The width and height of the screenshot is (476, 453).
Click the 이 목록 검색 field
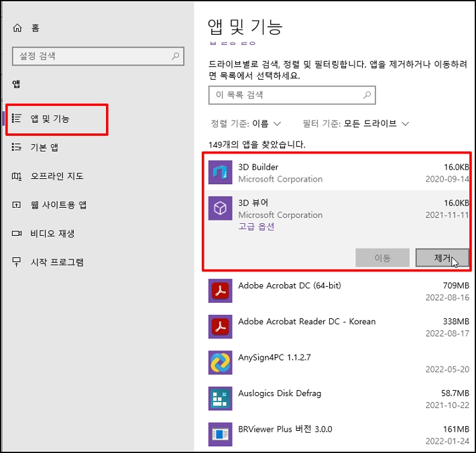(x=292, y=95)
